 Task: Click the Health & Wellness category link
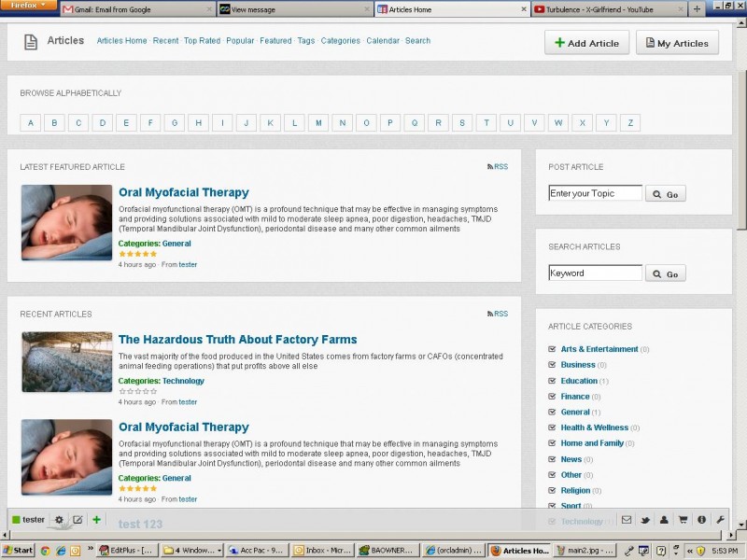(594, 427)
